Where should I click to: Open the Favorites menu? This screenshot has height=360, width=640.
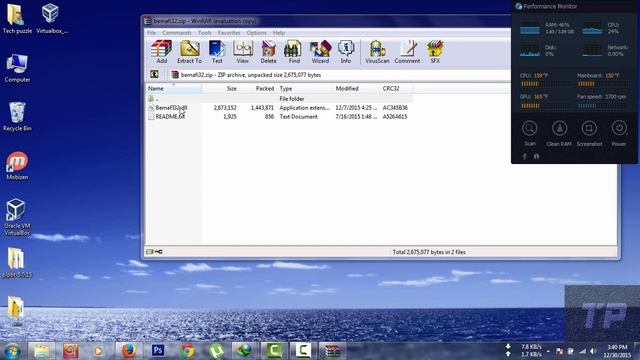coord(229,33)
